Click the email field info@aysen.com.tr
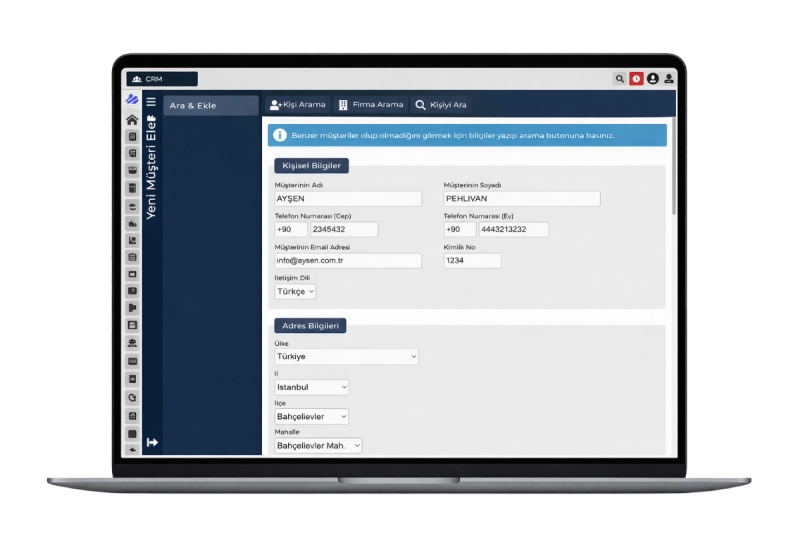 click(x=348, y=261)
